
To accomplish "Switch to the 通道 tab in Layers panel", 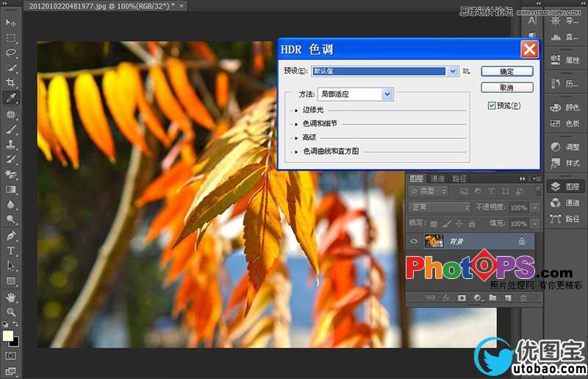I will tap(437, 179).
